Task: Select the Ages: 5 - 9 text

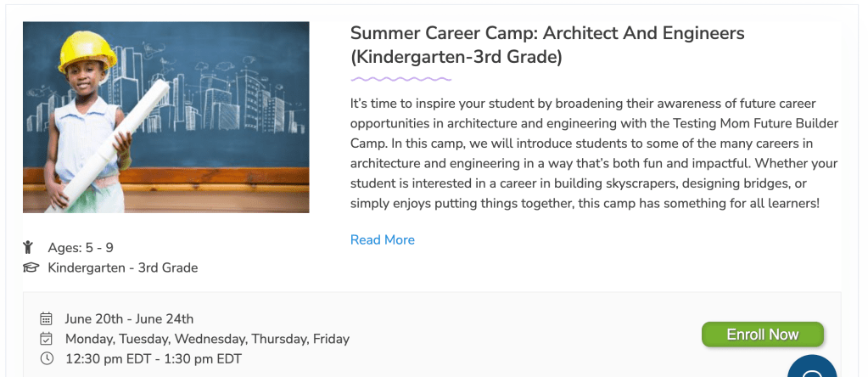Action: [81, 248]
